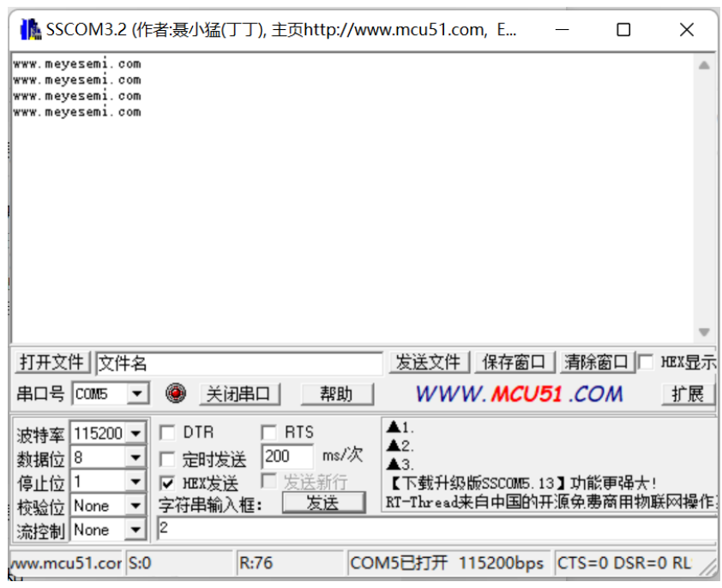Open the 波特率 115200 baud rate dropdown
This screenshot has width=722, height=588.
(135, 434)
